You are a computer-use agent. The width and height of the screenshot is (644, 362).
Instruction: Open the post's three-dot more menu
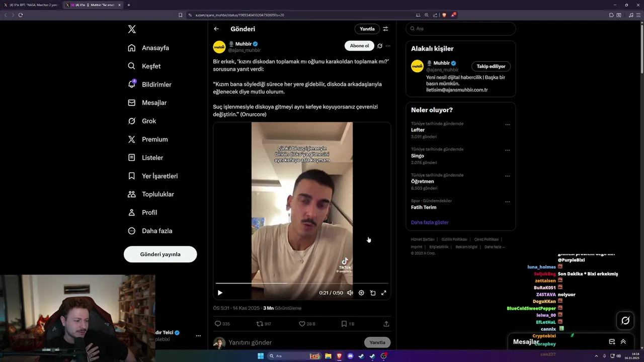click(388, 46)
